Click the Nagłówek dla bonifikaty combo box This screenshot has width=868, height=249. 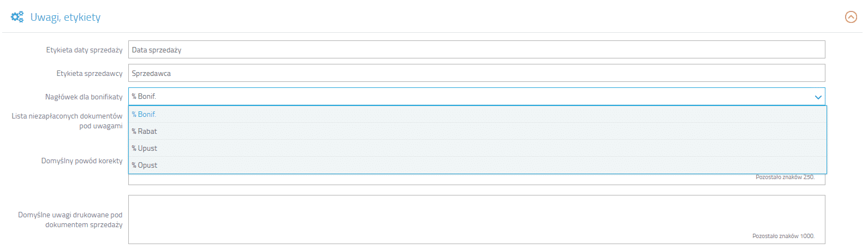point(469,97)
